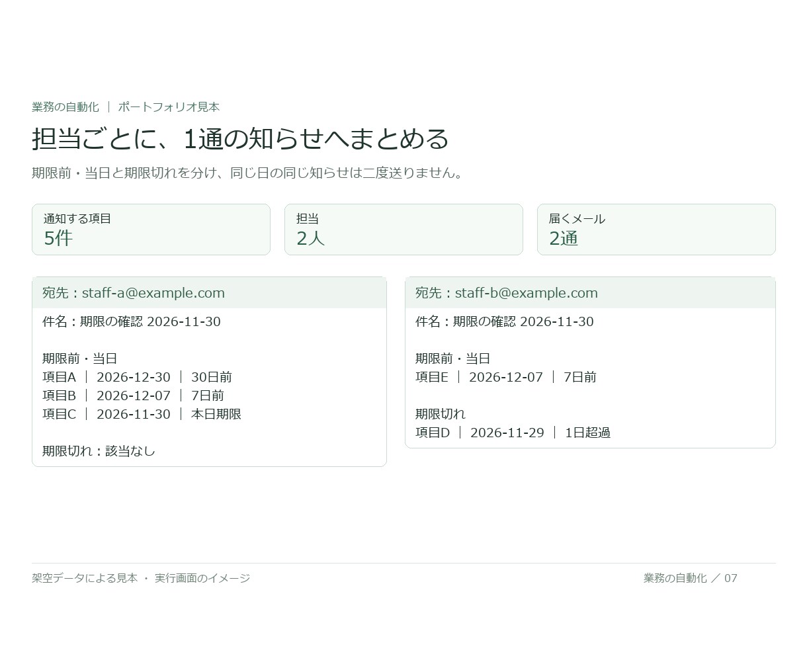Image resolution: width=807 pixels, height=672 pixels.
Task: Click the heading 担当ごとに、1通の知らせへまとめる
Action: point(240,139)
